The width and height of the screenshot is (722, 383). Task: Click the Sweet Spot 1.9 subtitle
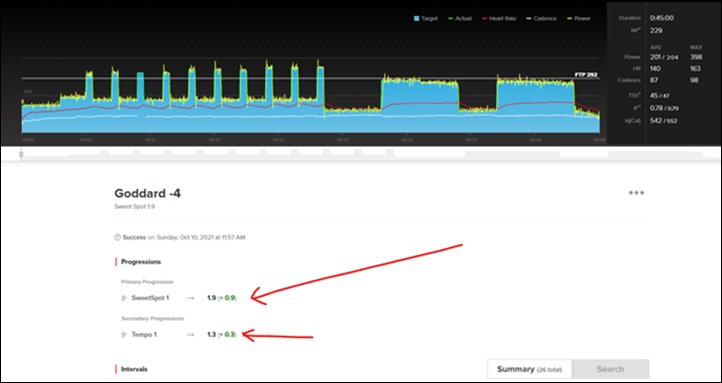tap(134, 207)
